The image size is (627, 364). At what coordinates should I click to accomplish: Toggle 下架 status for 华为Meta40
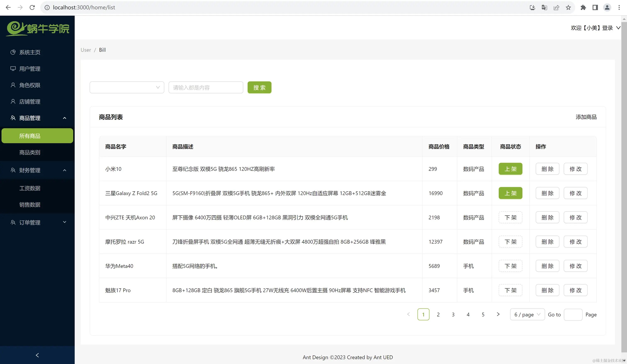tap(510, 266)
